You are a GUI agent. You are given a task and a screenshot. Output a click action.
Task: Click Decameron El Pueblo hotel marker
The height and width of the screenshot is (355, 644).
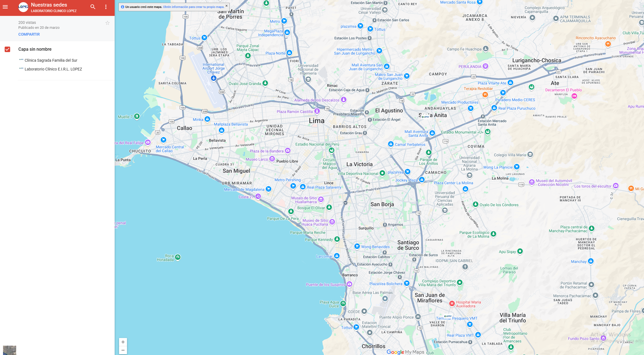pyautogui.click(x=574, y=96)
